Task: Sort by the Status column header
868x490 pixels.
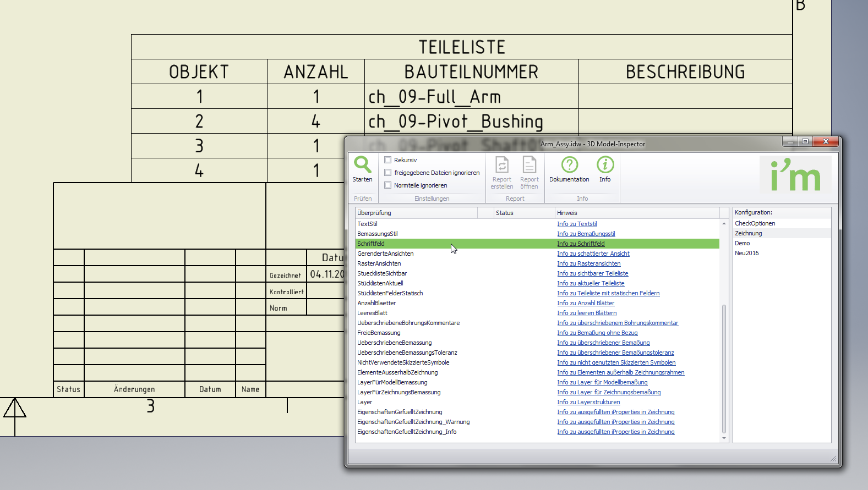Action: 524,213
